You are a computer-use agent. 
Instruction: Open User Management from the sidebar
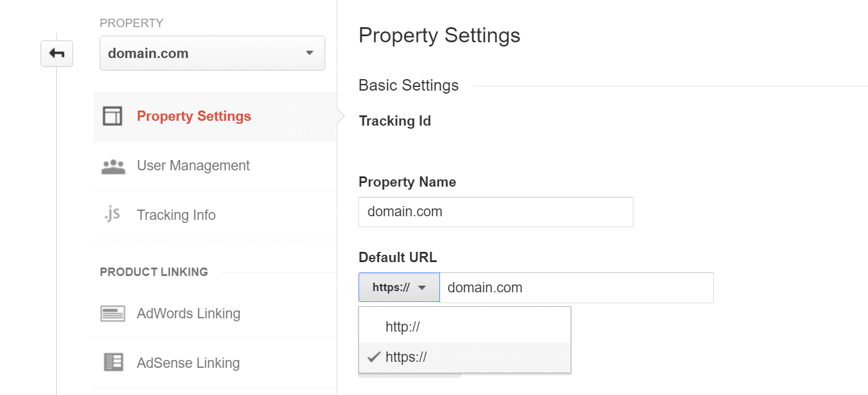[193, 165]
